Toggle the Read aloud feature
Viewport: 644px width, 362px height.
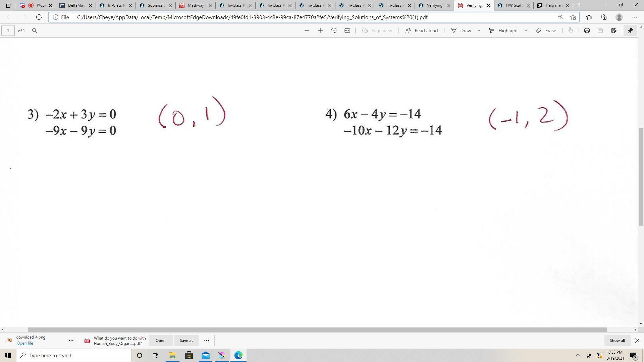tap(421, 31)
